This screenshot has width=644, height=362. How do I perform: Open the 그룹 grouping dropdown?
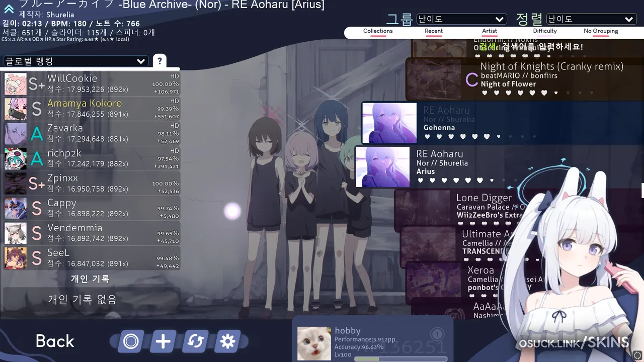(x=461, y=19)
